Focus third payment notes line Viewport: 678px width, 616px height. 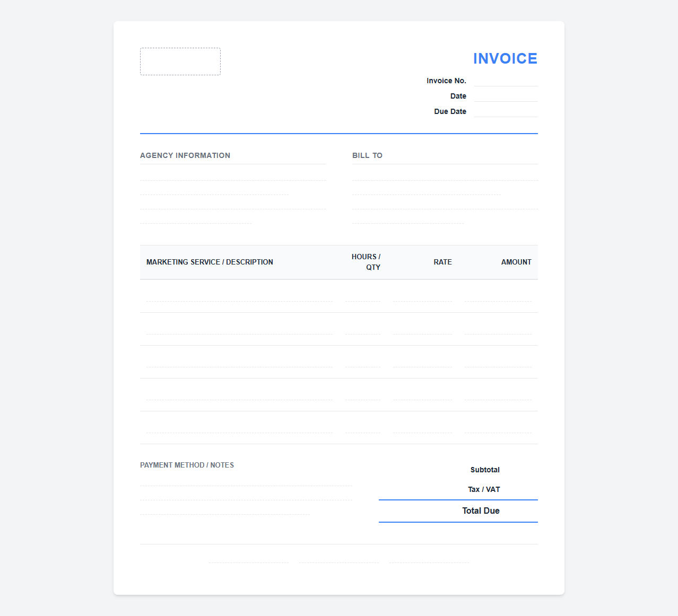pyautogui.click(x=225, y=508)
